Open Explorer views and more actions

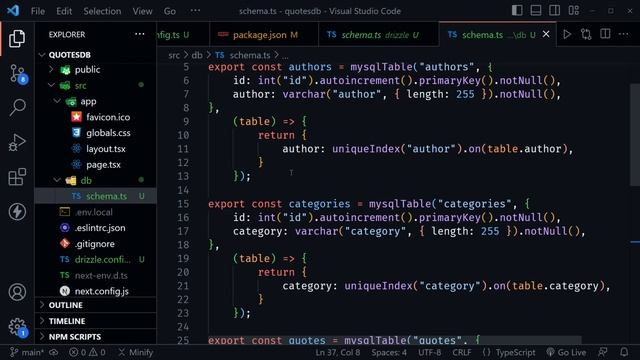coord(140,34)
